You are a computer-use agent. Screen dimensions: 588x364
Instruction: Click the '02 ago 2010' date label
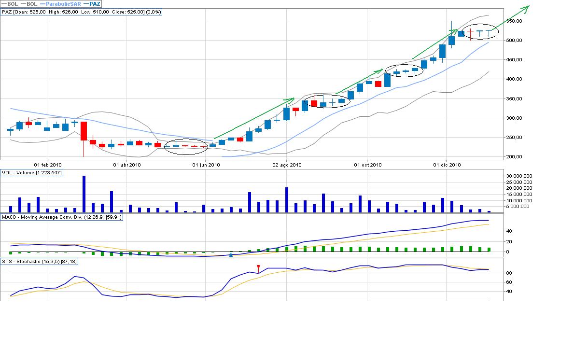click(287, 165)
